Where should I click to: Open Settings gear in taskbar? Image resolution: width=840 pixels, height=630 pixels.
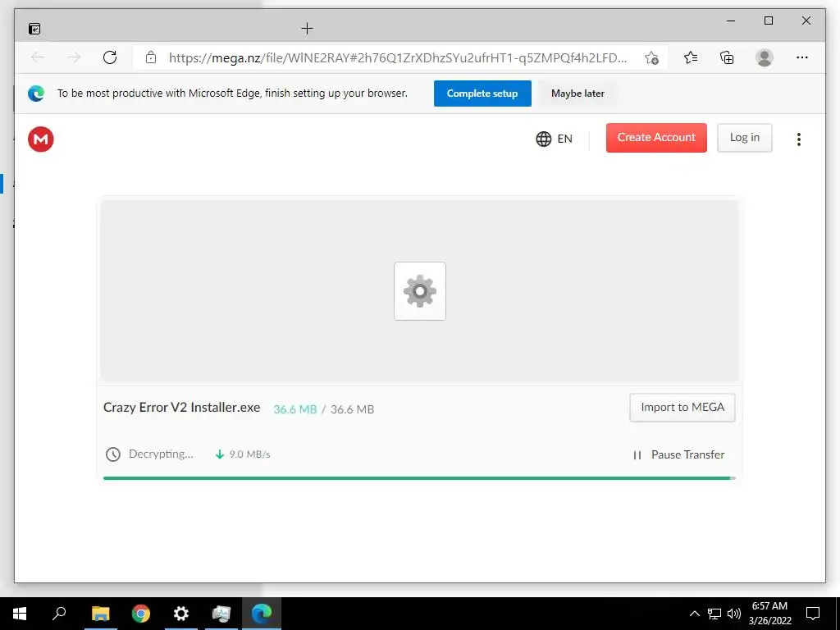[x=181, y=614]
